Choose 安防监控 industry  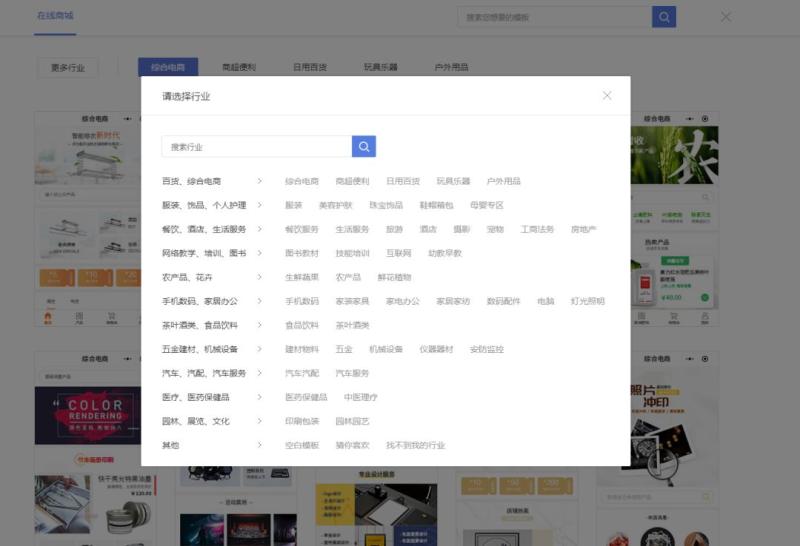487,349
